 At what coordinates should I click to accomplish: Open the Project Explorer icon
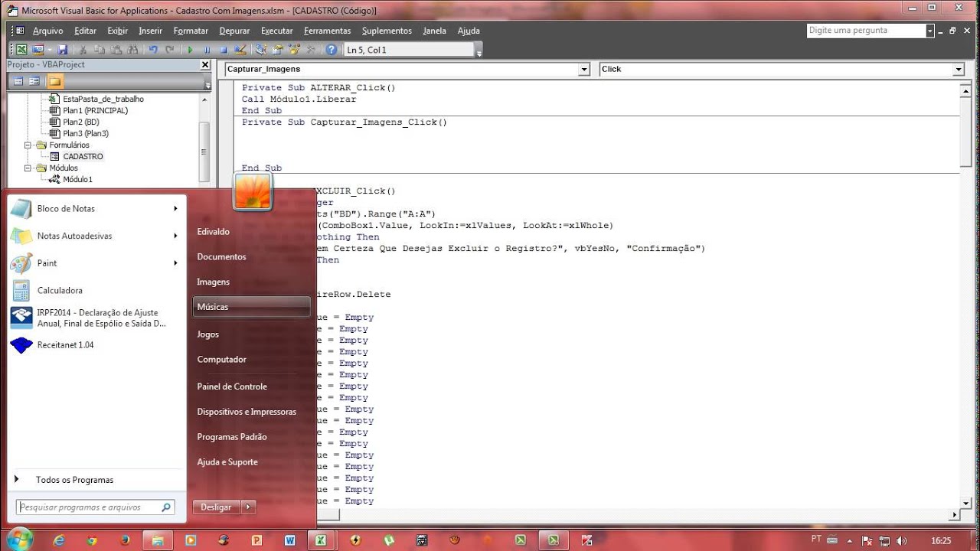260,50
